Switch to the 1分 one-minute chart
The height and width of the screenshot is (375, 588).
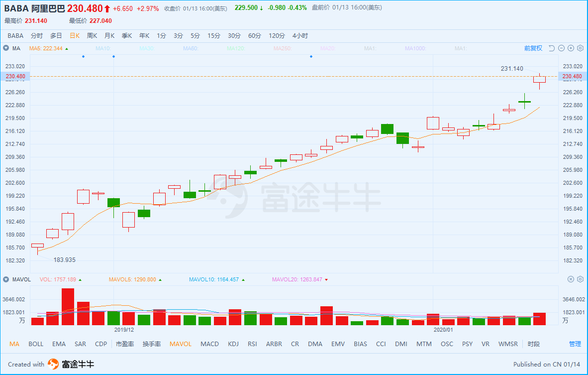[161, 36]
